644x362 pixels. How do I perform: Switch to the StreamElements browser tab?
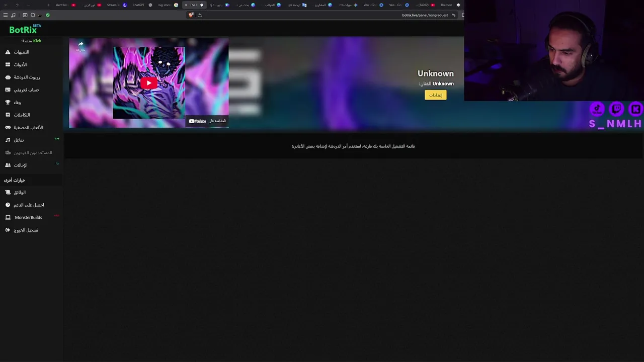(x=116, y=5)
